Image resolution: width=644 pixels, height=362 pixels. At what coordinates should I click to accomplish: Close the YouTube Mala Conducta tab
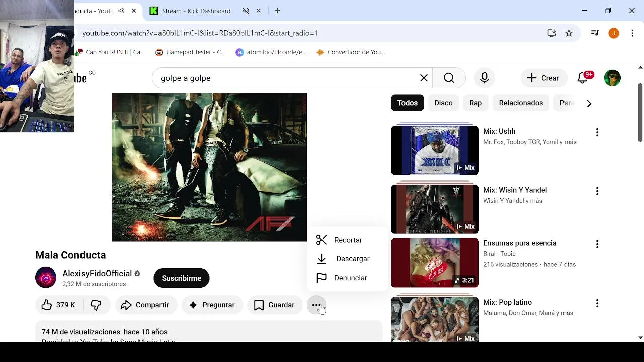point(134,11)
